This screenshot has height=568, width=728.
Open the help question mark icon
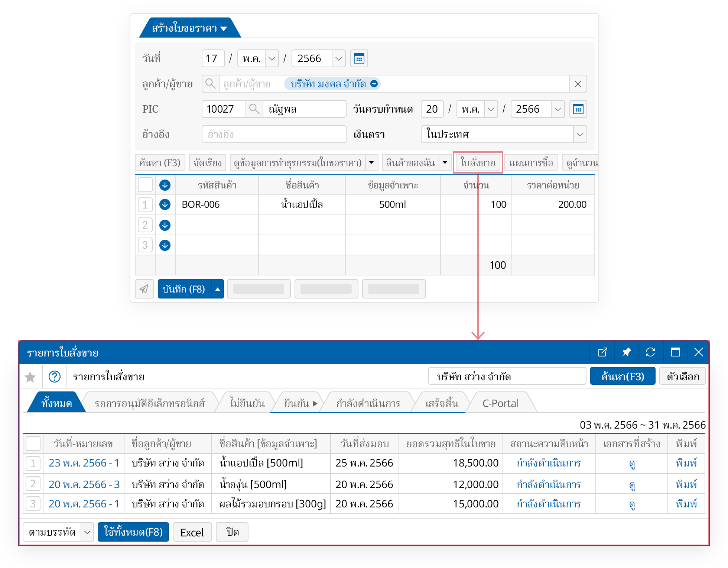click(x=54, y=377)
